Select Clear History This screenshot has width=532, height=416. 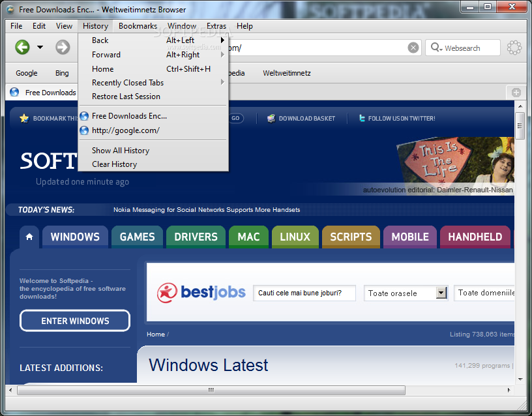[x=153, y=164]
